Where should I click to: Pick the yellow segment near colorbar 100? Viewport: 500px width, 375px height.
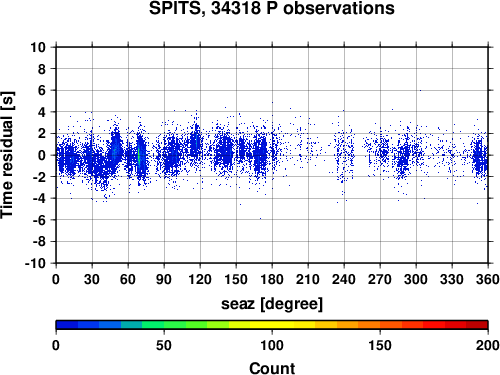click(272, 325)
